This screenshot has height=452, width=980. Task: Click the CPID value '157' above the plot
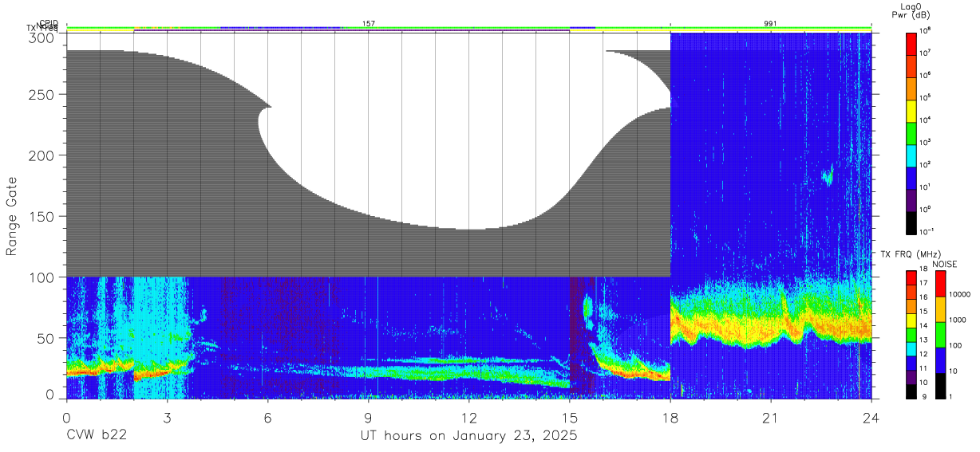click(x=369, y=24)
